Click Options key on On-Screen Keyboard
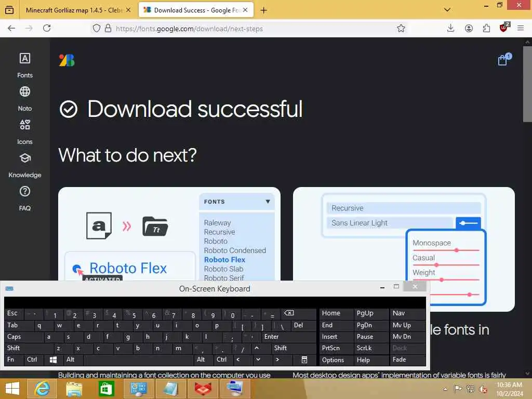 [x=336, y=360]
